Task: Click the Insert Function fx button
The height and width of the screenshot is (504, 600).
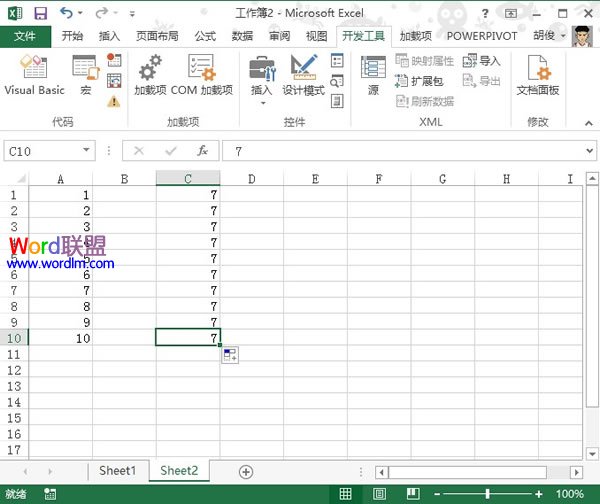Action: click(x=203, y=151)
